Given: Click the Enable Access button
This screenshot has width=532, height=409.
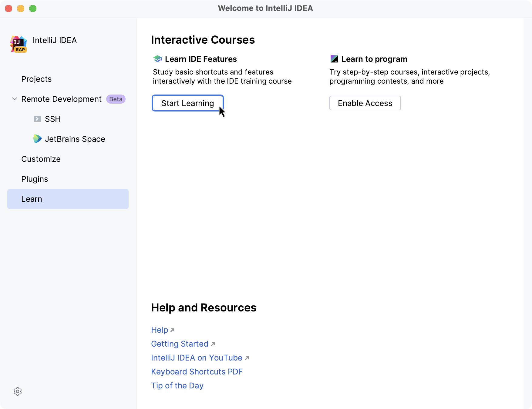Looking at the screenshot, I should pos(365,103).
